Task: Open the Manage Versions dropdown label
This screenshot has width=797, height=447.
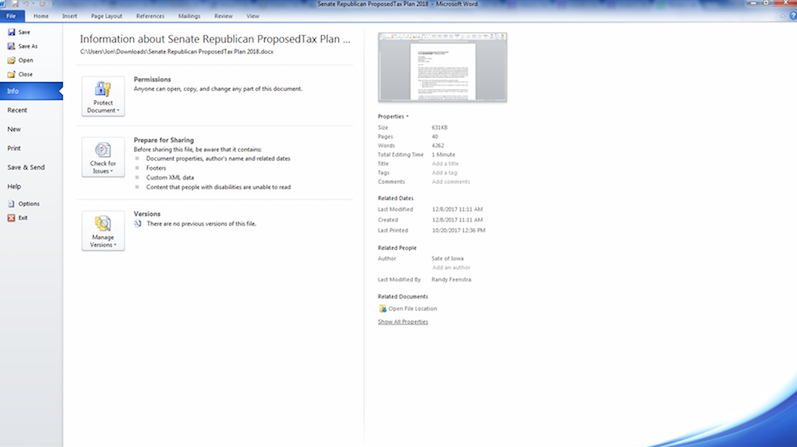Action: [x=103, y=241]
